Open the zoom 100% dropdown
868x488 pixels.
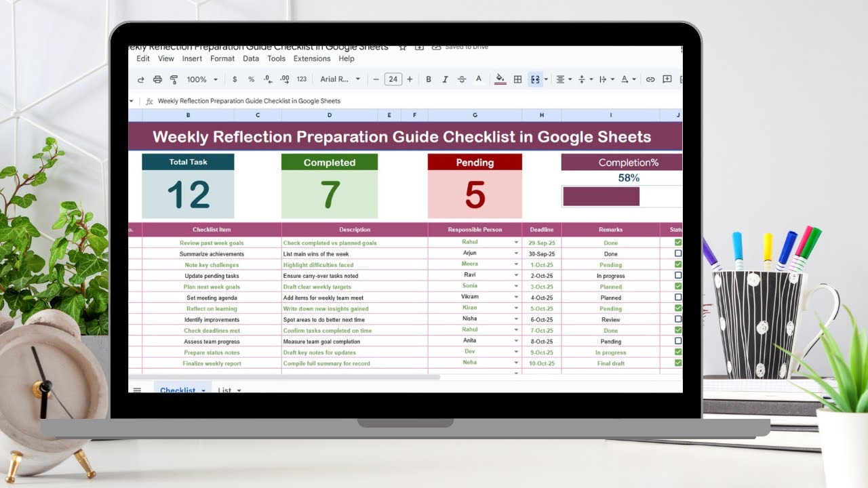(202, 79)
